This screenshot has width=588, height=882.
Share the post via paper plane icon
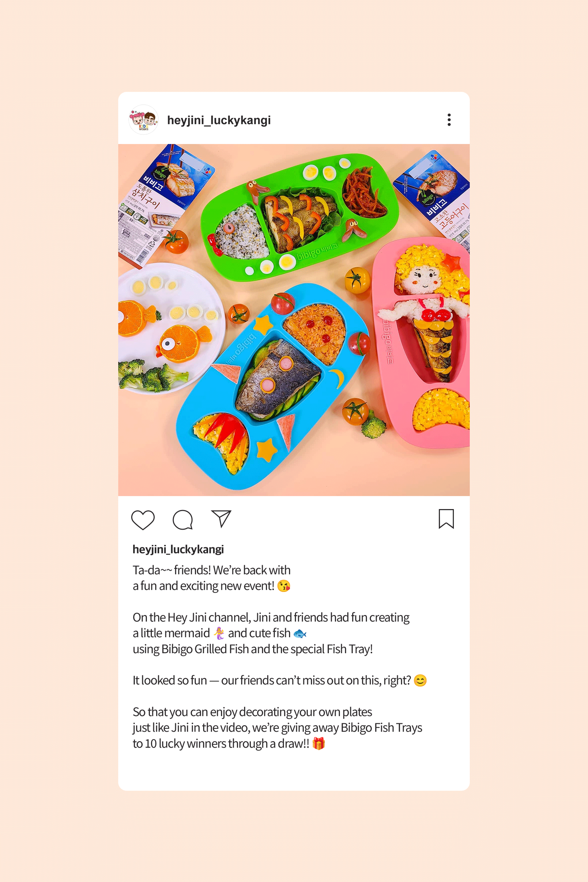click(x=221, y=518)
